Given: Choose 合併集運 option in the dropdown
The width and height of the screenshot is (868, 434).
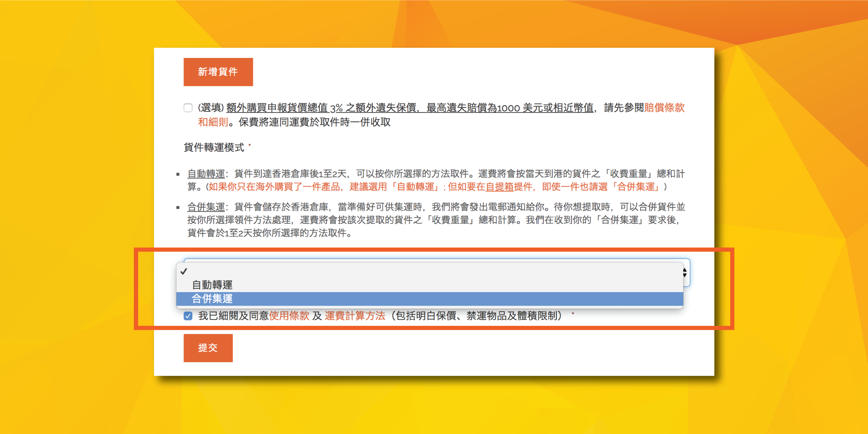Looking at the screenshot, I should (x=212, y=299).
